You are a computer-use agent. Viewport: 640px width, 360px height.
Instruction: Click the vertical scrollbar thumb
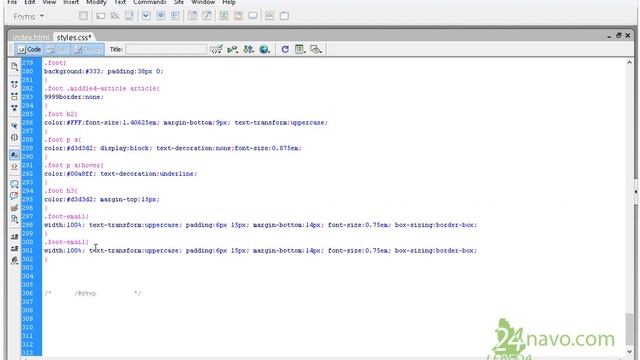(629, 329)
